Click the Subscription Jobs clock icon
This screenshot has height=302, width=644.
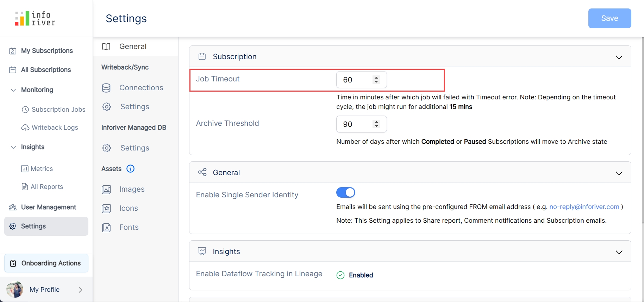[25, 110]
